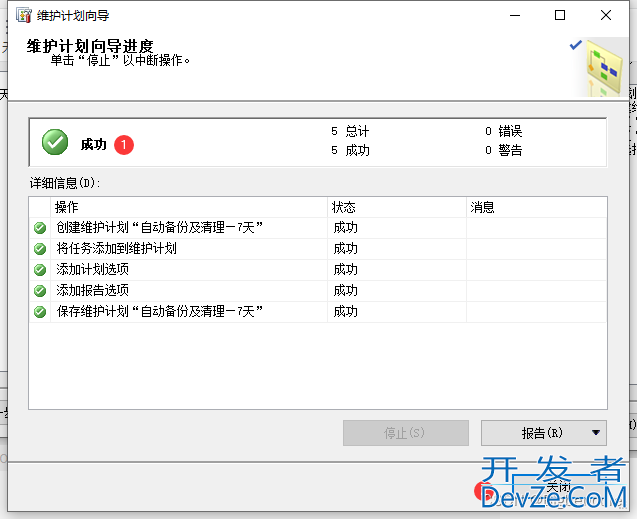Click the 报告(R) button
The height and width of the screenshot is (519, 637).
pyautogui.click(x=542, y=433)
